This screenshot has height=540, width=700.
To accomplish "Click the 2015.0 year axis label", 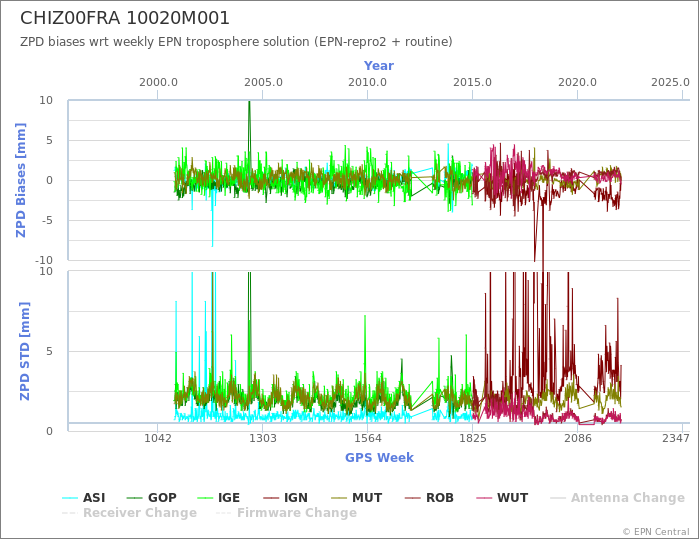I will coord(472,83).
